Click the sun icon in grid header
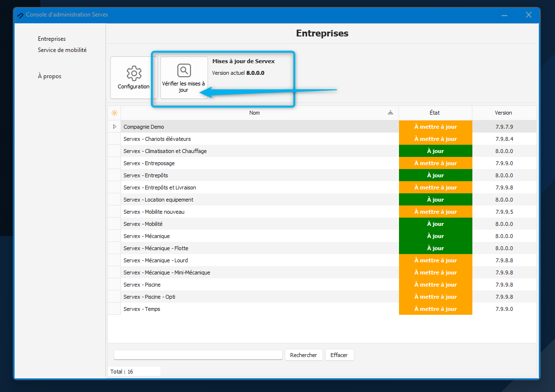 click(114, 113)
